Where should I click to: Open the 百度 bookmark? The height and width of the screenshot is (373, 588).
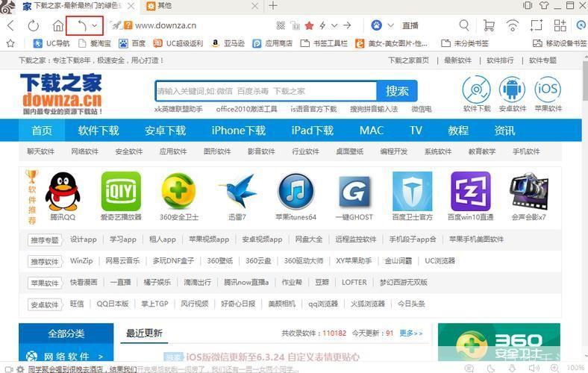coord(132,43)
